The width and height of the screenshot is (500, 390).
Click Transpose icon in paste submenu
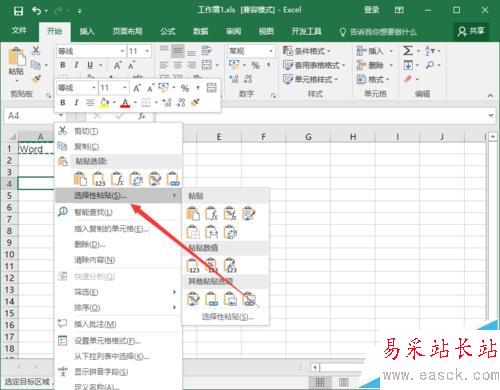click(x=230, y=232)
